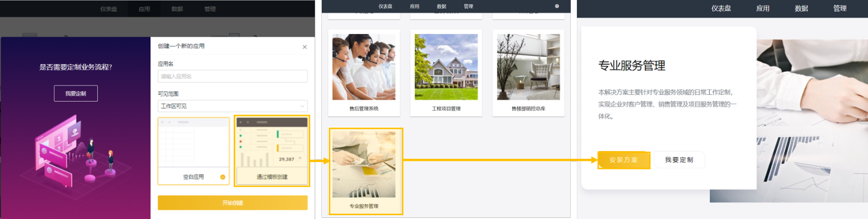Select 管理 in the template gallery header

tap(468, 7)
